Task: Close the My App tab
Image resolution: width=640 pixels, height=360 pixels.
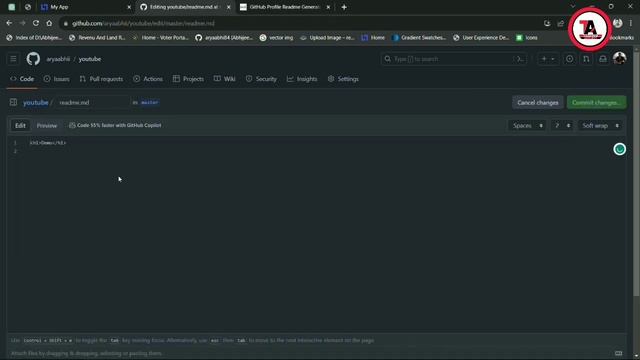Action: click(129, 7)
